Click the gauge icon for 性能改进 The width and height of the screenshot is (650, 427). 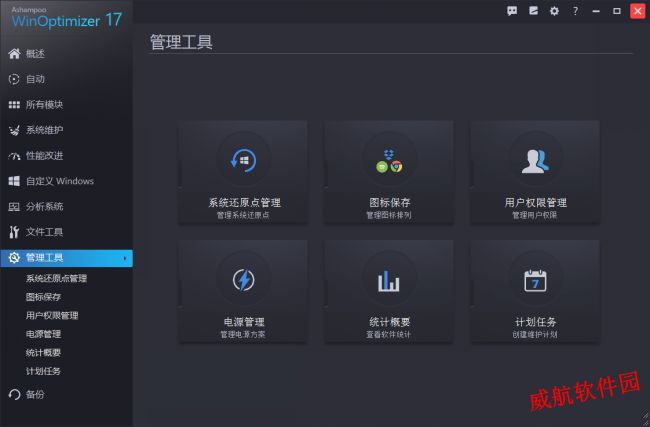point(14,156)
